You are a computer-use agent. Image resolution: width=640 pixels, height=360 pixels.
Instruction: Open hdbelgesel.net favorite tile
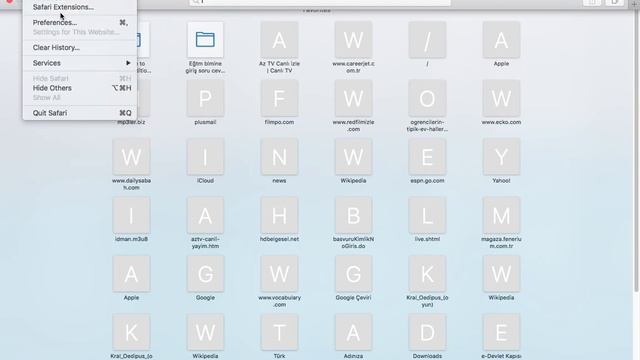(x=279, y=215)
